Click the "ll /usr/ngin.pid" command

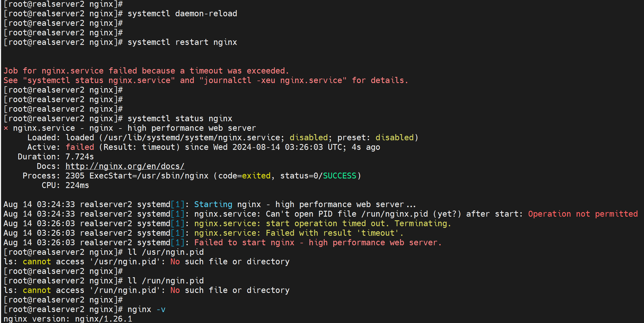tap(166, 252)
